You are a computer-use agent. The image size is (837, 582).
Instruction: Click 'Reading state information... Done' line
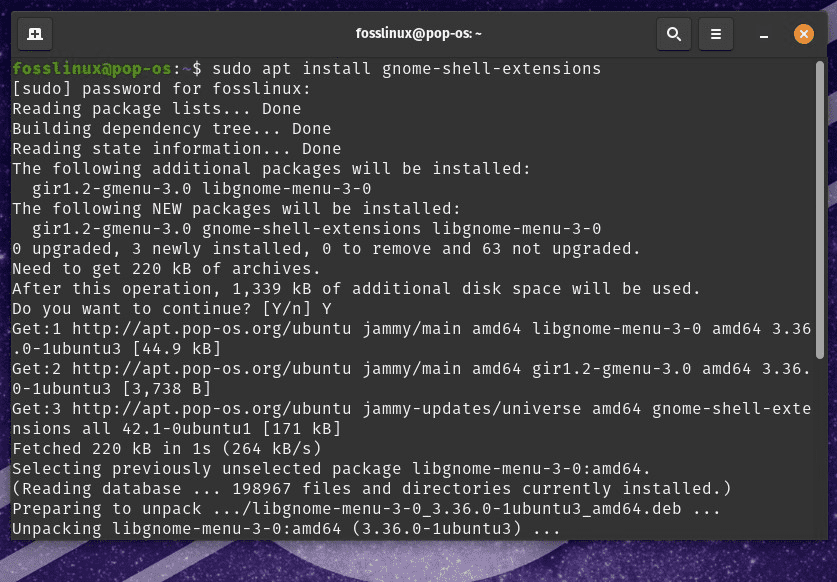(177, 148)
